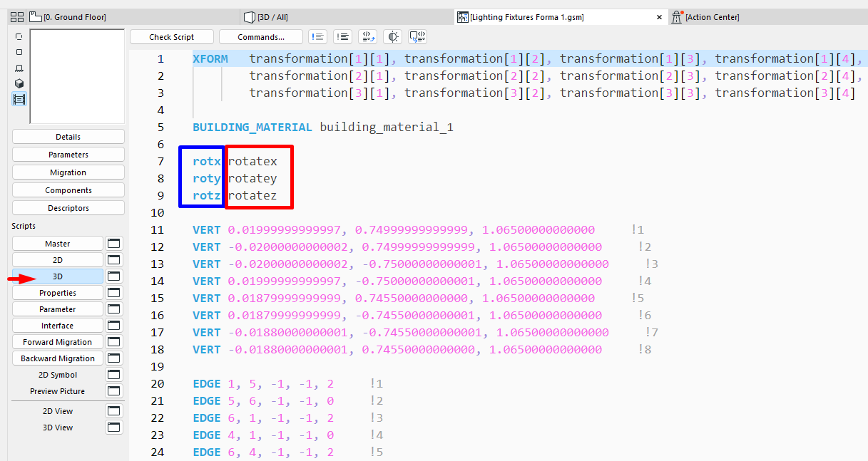Open Interface script in new window

(x=113, y=326)
